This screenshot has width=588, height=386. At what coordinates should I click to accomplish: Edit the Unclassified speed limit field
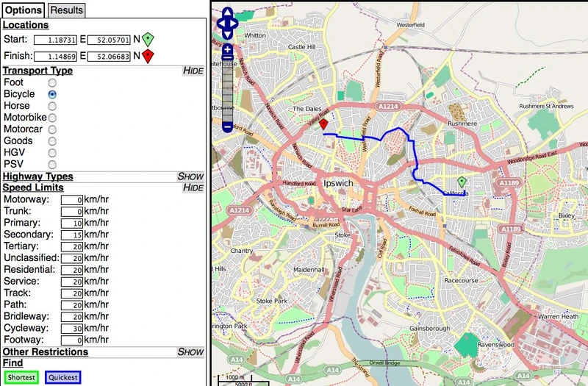tap(72, 259)
